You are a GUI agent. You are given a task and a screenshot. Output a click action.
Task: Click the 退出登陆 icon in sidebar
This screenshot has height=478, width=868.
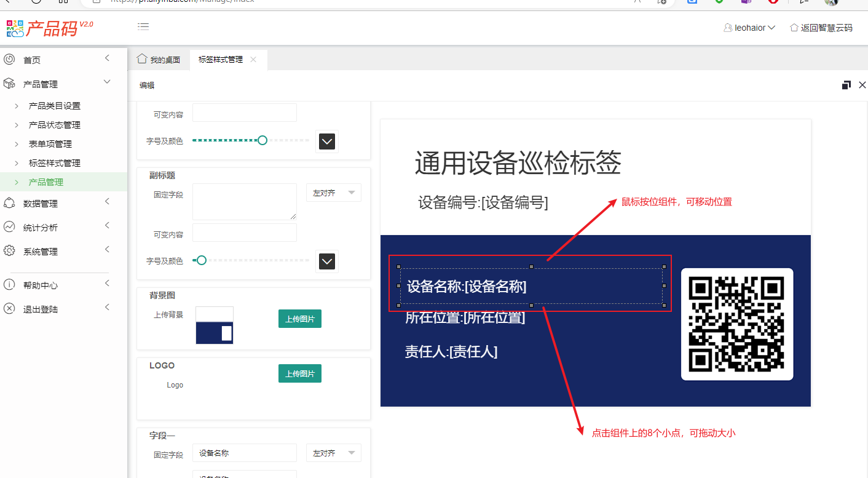pyautogui.click(x=9, y=309)
